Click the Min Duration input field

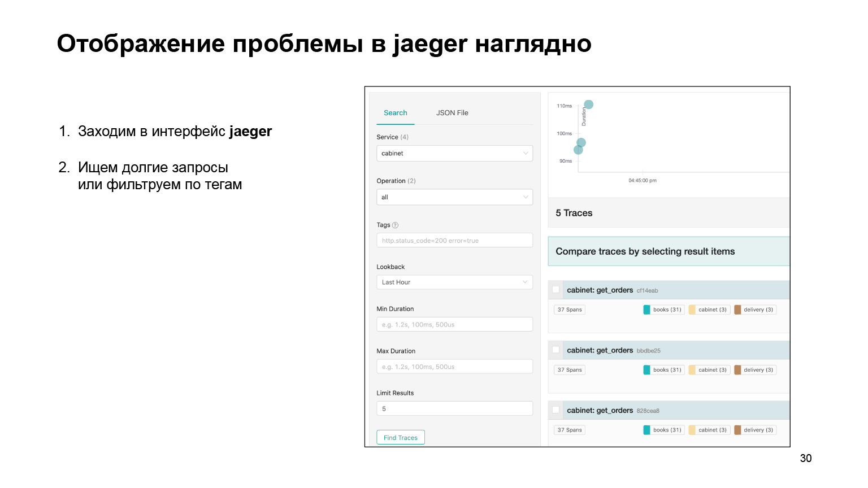point(454,324)
